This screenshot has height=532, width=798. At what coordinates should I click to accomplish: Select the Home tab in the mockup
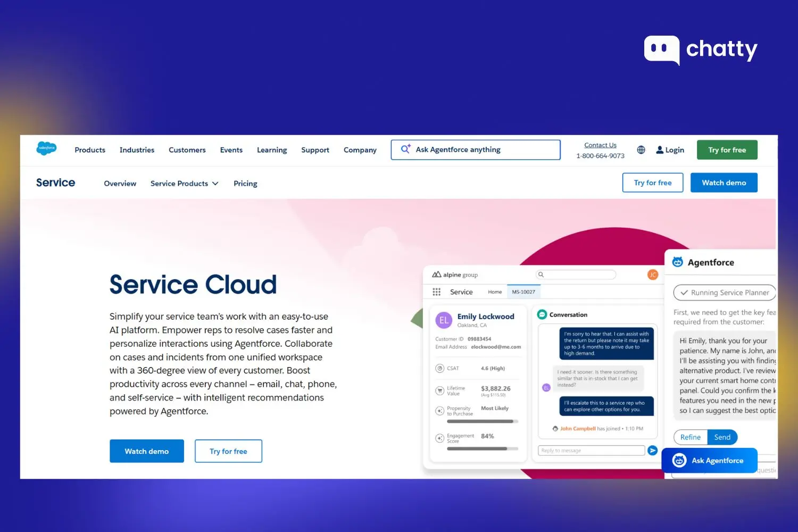pyautogui.click(x=495, y=292)
